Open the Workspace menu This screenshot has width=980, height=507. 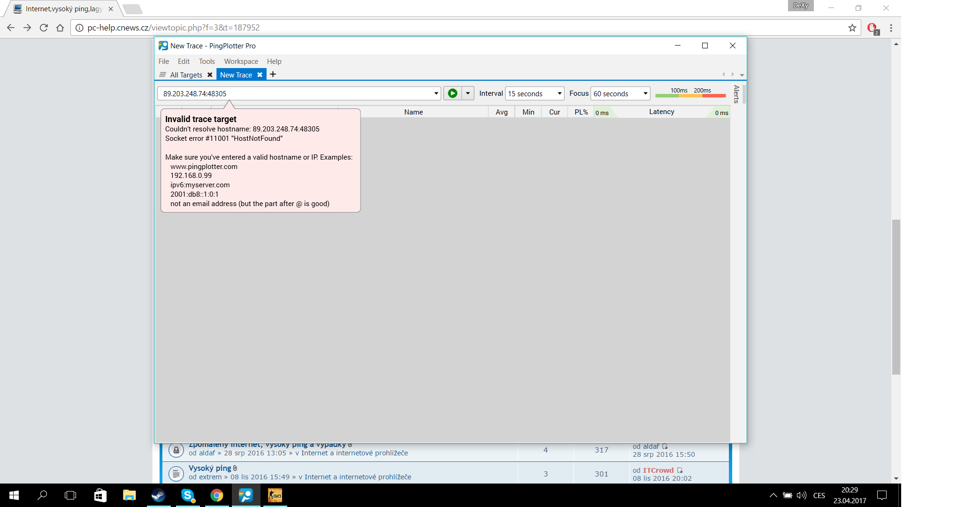(x=241, y=61)
